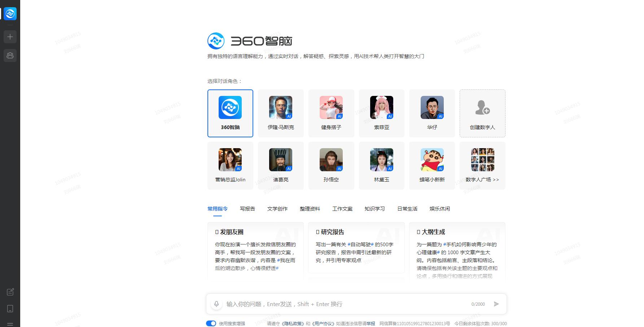Select the 整理资料 tab

point(310,209)
